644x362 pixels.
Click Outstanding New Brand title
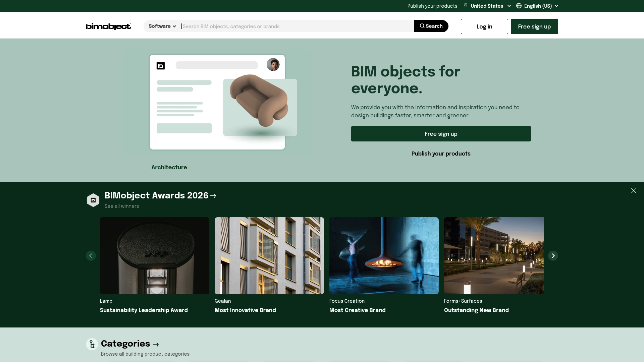(x=476, y=310)
